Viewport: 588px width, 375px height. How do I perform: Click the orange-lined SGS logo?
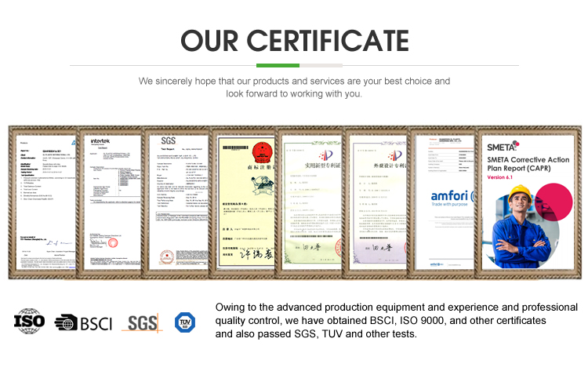pos(141,322)
